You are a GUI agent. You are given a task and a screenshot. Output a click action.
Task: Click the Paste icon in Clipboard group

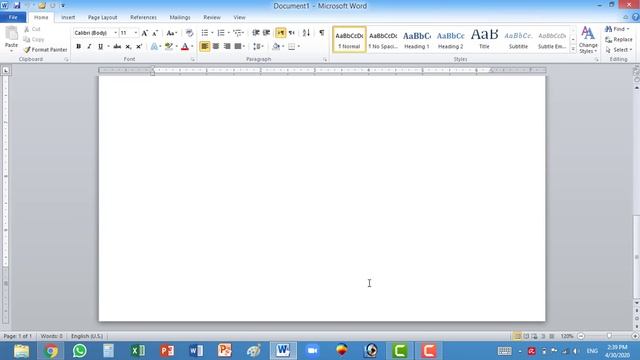click(11, 34)
